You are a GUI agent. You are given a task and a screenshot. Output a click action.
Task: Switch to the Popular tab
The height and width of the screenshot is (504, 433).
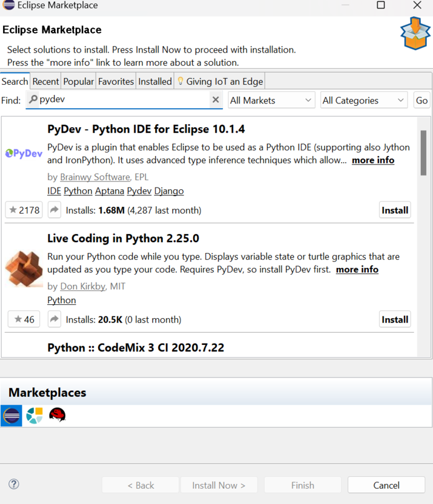(79, 81)
